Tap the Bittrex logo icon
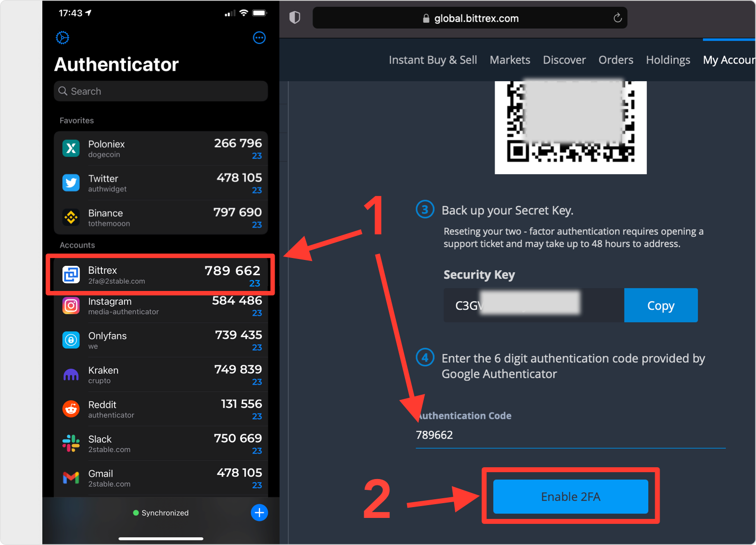 (x=71, y=275)
